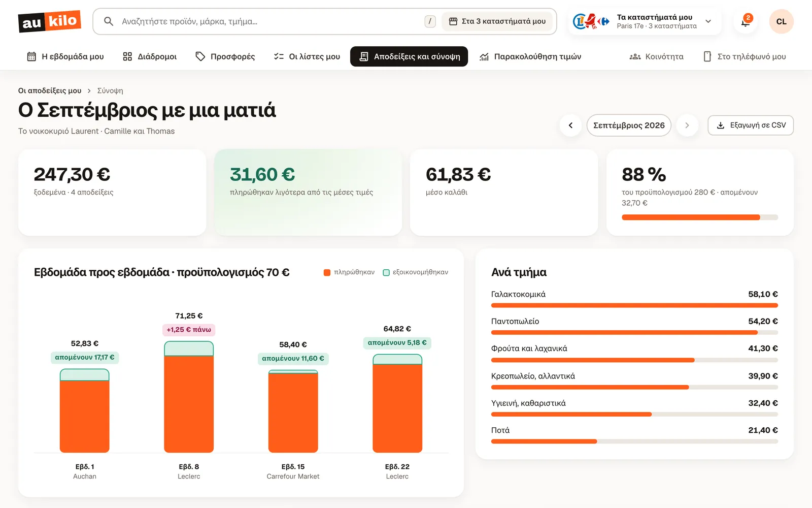Screen dimensions: 812x508
Task: Click the 247,30 € spent card
Action: [112, 192]
